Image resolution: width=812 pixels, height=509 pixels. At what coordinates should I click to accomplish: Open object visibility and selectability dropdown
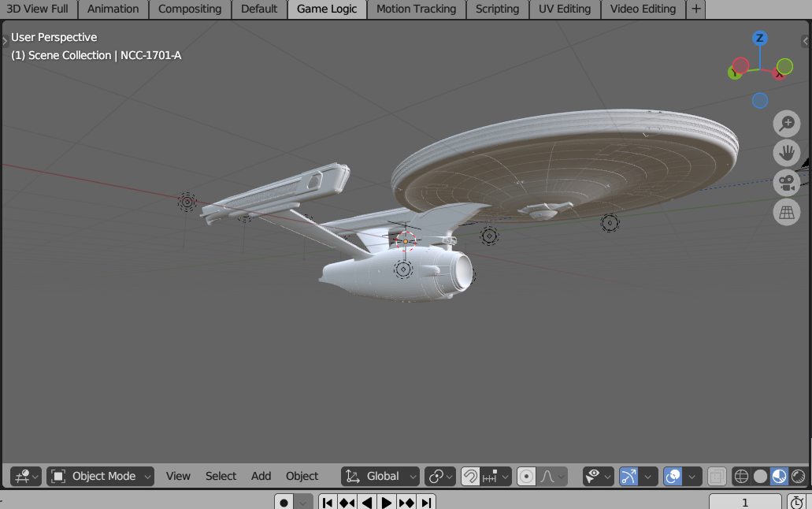598,476
